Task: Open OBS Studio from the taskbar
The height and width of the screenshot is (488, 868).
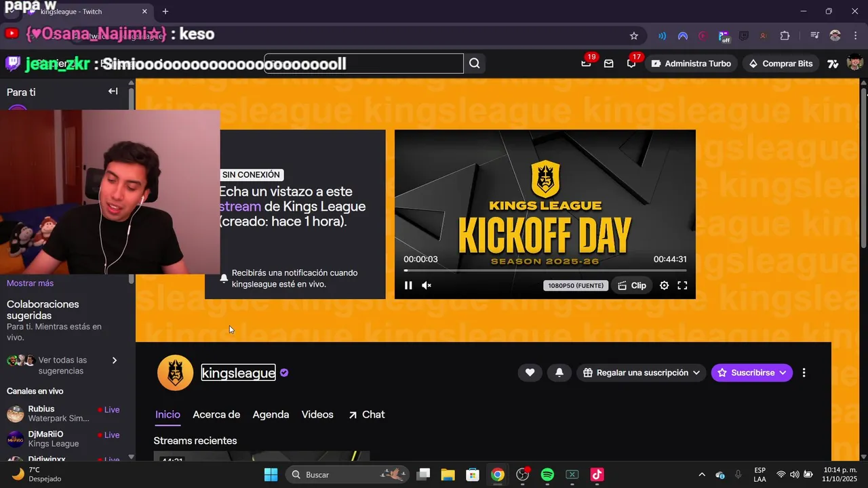Action: 523,474
